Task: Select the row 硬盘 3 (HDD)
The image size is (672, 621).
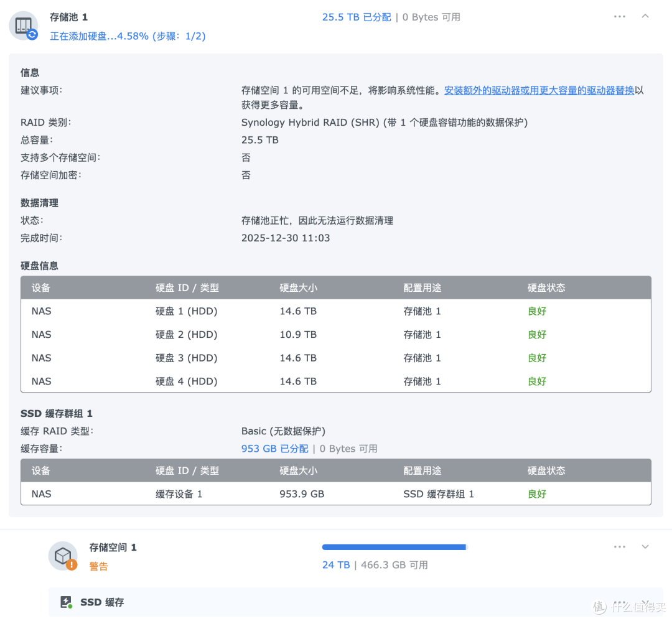Action: (336, 358)
